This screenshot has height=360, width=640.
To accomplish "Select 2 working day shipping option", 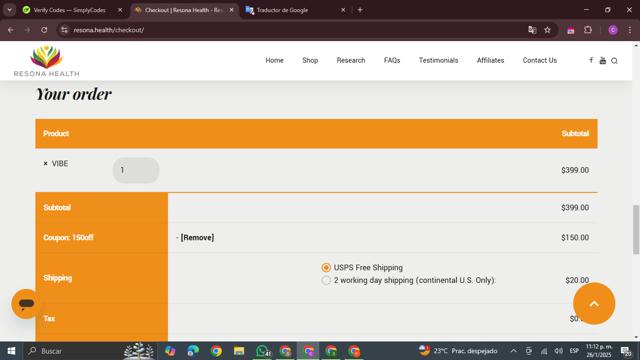I will [326, 280].
